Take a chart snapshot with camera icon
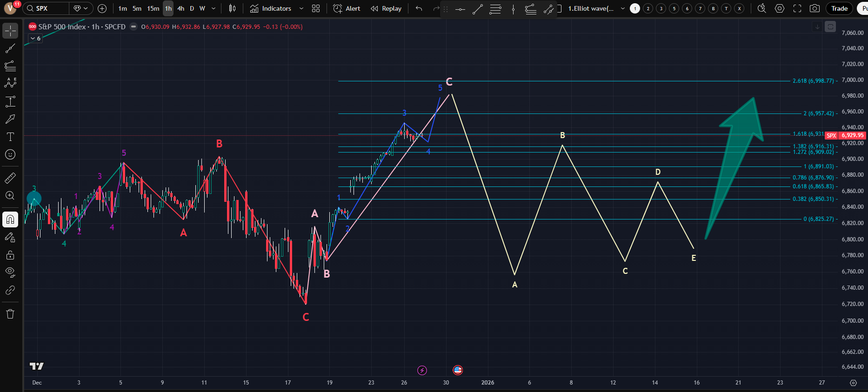This screenshot has width=868, height=392. point(815,8)
